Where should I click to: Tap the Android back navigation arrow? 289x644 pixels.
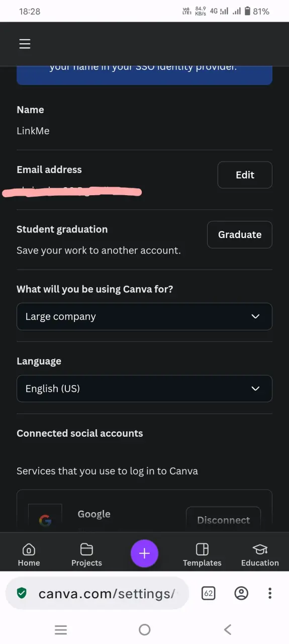pyautogui.click(x=228, y=629)
